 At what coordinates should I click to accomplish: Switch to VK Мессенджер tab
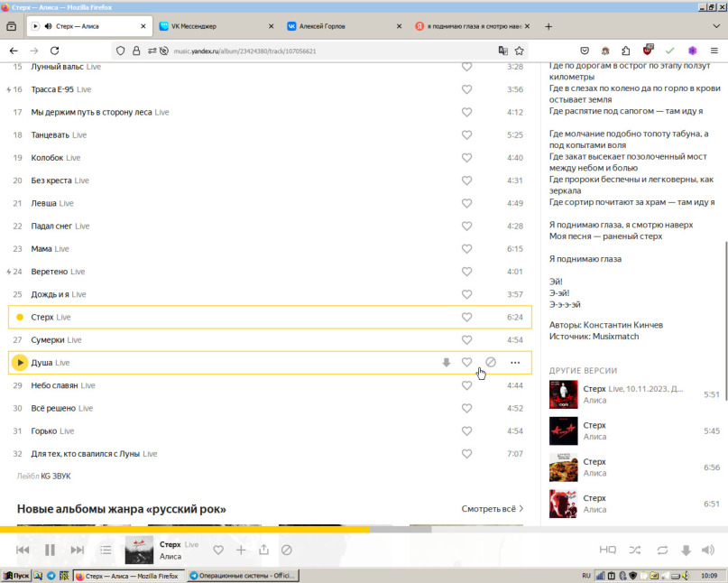coord(217,26)
